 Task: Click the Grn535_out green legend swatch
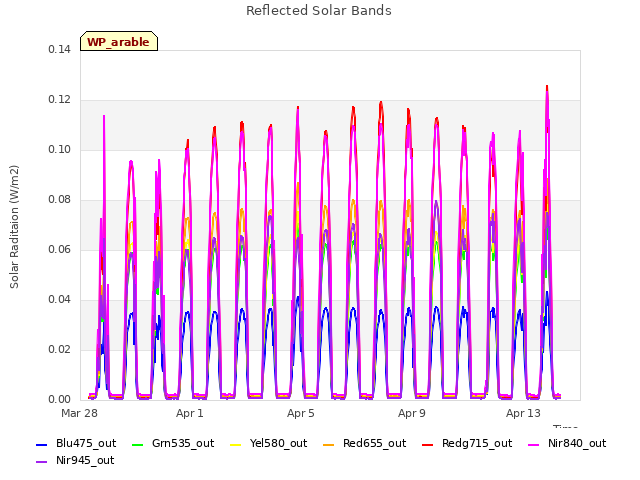pyautogui.click(x=138, y=444)
